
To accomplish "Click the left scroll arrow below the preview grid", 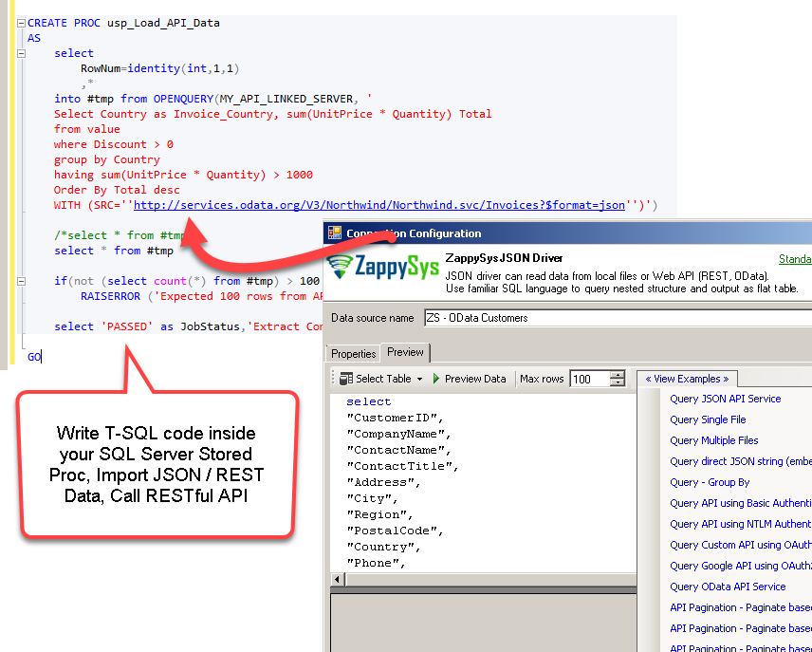I will click(x=337, y=579).
